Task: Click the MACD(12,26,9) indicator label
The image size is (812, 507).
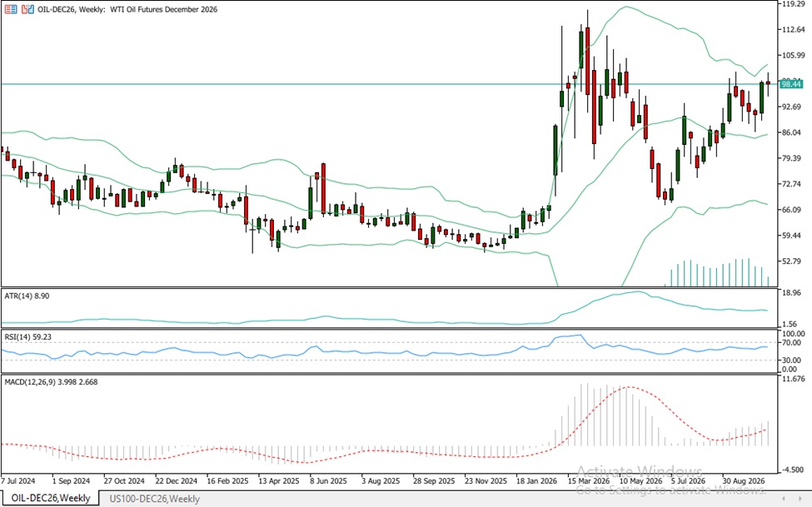Action: [51, 381]
